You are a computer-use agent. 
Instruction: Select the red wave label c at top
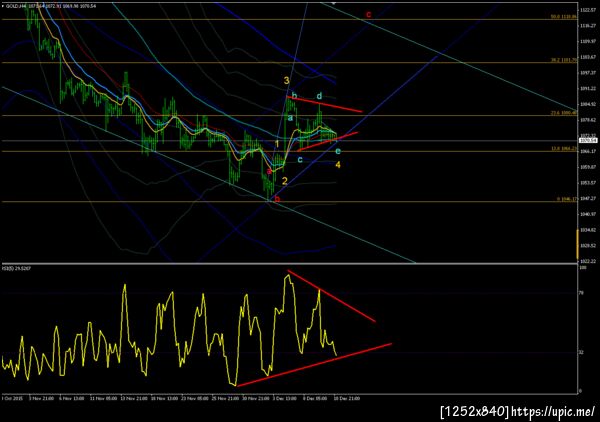click(x=368, y=15)
